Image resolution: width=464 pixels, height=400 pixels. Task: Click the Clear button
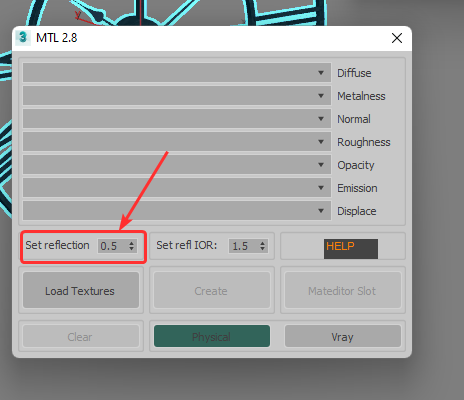[81, 336]
